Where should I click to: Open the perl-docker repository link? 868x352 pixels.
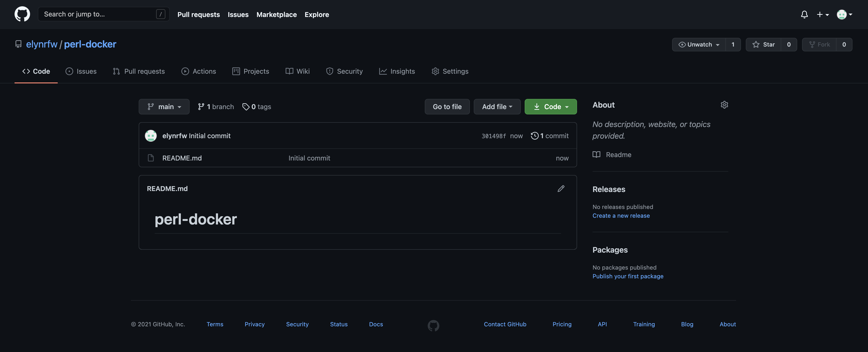(90, 44)
